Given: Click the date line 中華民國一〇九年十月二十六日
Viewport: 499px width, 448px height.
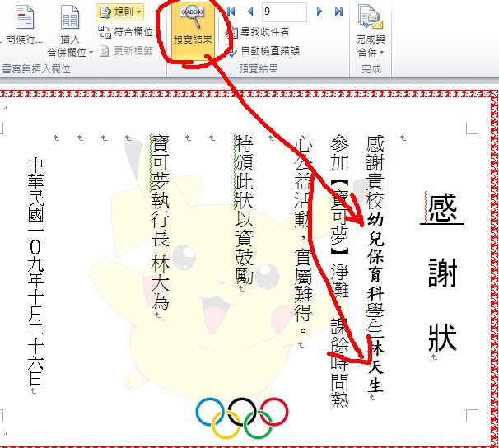Looking at the screenshot, I should click(35, 272).
